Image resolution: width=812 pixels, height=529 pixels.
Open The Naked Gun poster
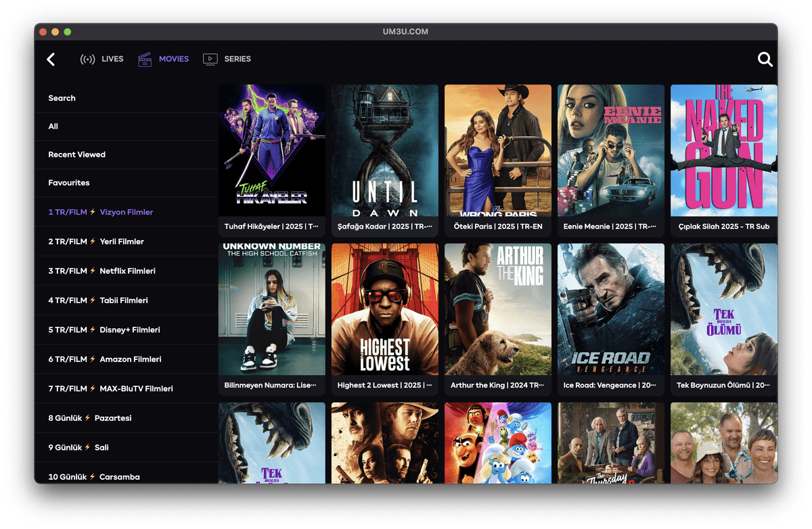click(x=724, y=150)
